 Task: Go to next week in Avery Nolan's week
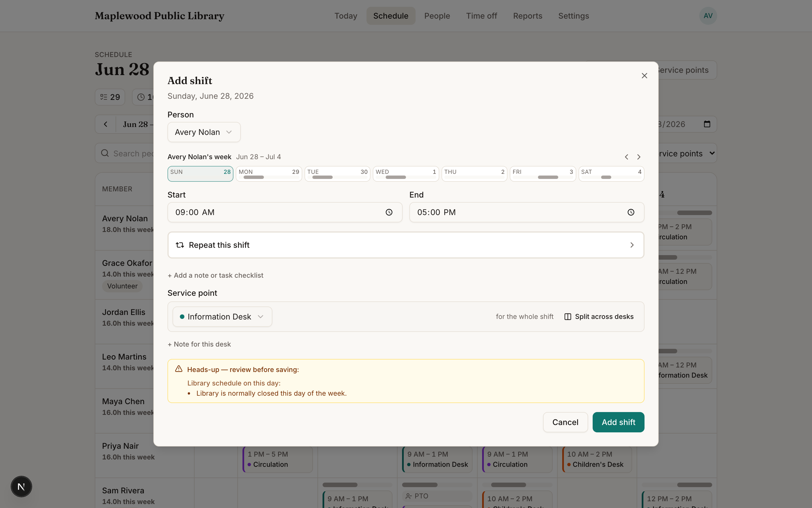pos(639,157)
